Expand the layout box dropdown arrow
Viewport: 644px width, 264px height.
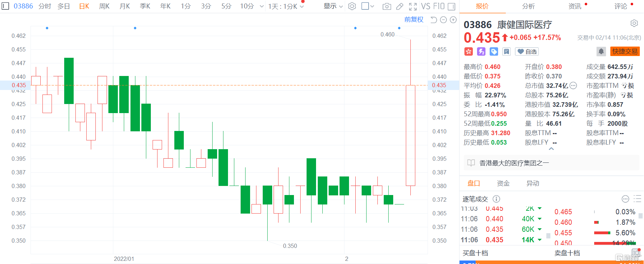pyautogui.click(x=372, y=6)
